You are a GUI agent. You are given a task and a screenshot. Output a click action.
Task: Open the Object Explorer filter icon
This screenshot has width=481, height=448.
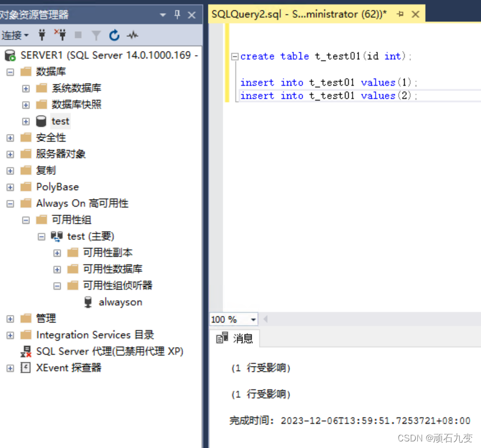pos(97,35)
